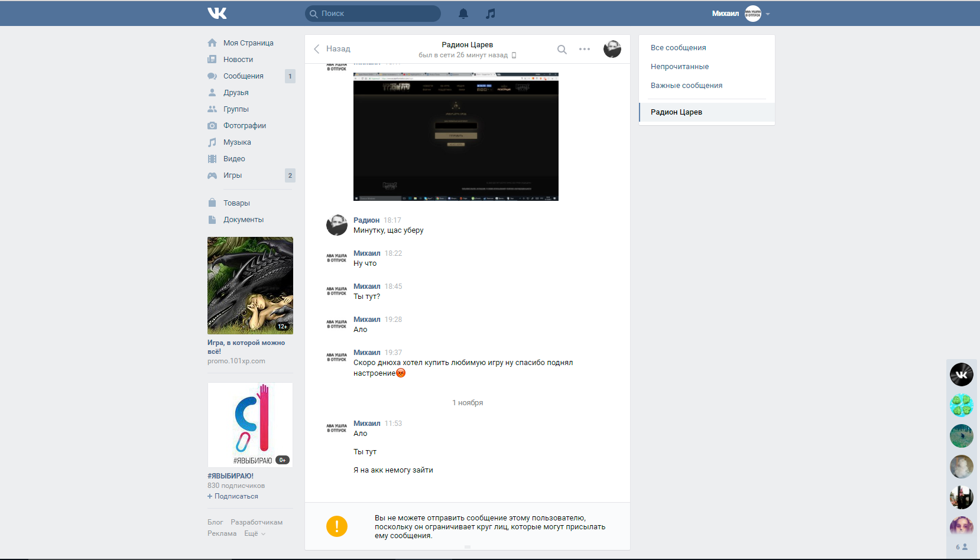Click the speech bubble icon for Сообщения
The height and width of the screenshot is (560, 980).
click(212, 76)
